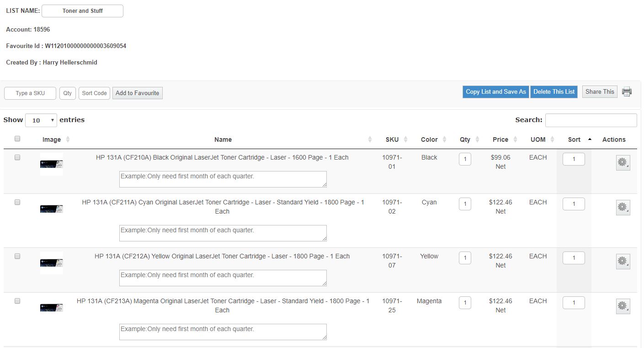Click the printer icon
644x348 pixels.
(x=627, y=91)
